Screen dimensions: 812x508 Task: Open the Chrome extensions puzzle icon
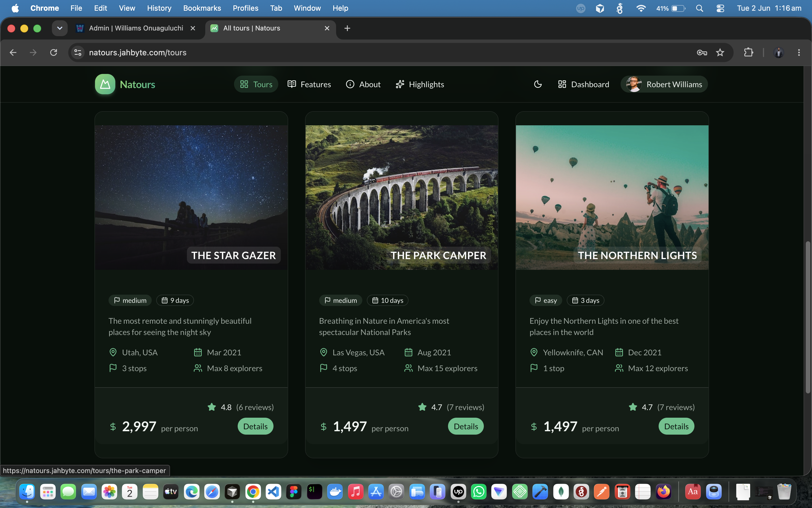pos(749,52)
